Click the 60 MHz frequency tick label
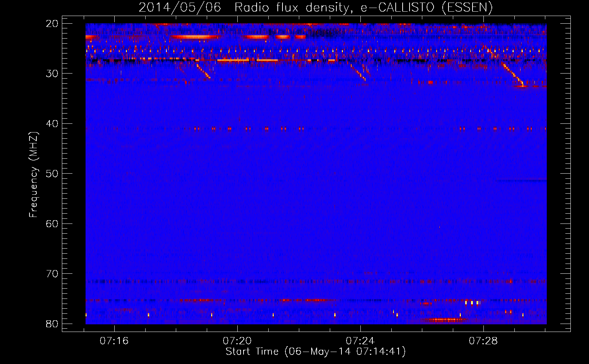Screen dimensions: 589x364 pos(52,224)
